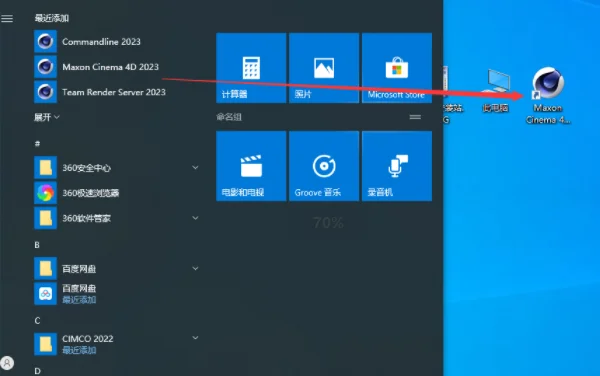Open the user account icon in Start
This screenshot has height=376, width=600.
(7, 363)
